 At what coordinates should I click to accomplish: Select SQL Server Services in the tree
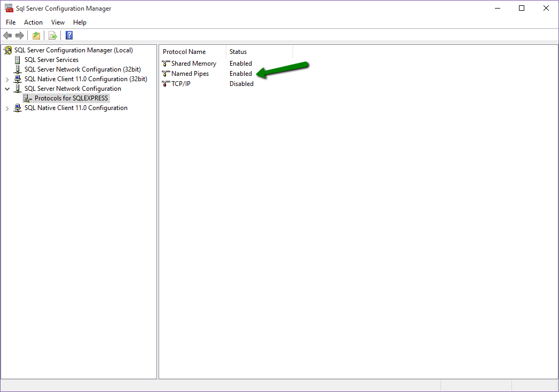[51, 59]
